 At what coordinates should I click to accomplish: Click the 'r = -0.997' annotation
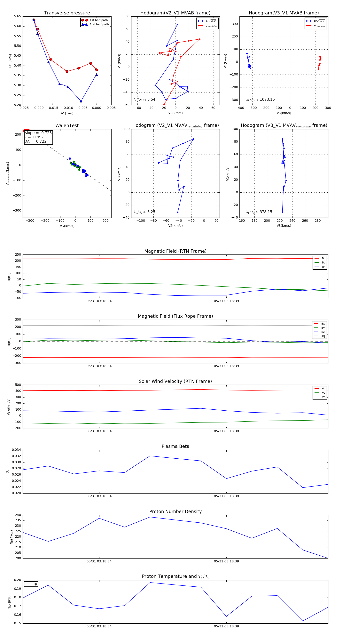35,137
